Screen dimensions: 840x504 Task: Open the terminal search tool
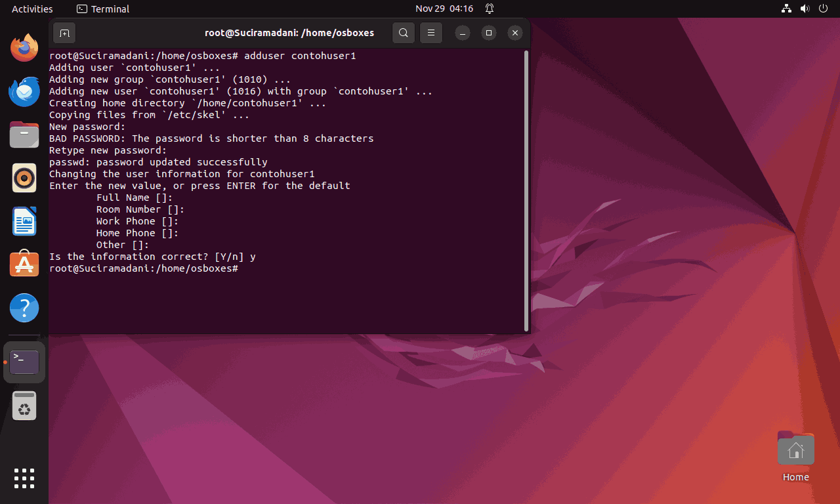tap(404, 33)
